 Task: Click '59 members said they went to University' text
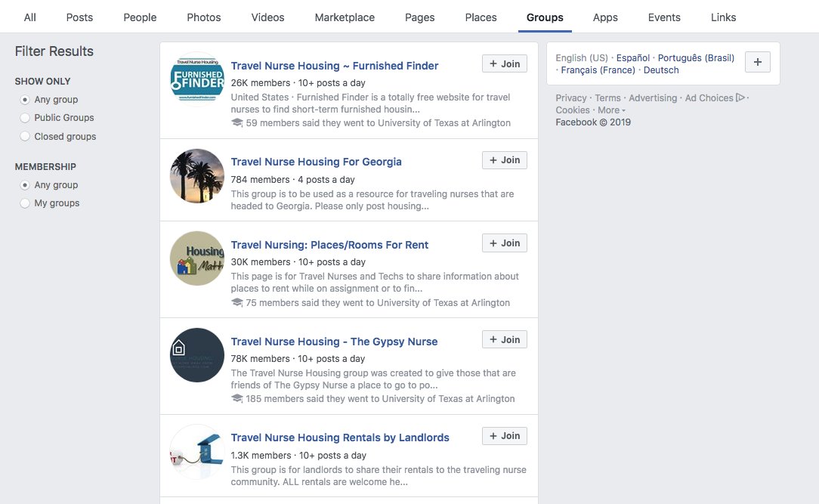pyautogui.click(x=379, y=122)
